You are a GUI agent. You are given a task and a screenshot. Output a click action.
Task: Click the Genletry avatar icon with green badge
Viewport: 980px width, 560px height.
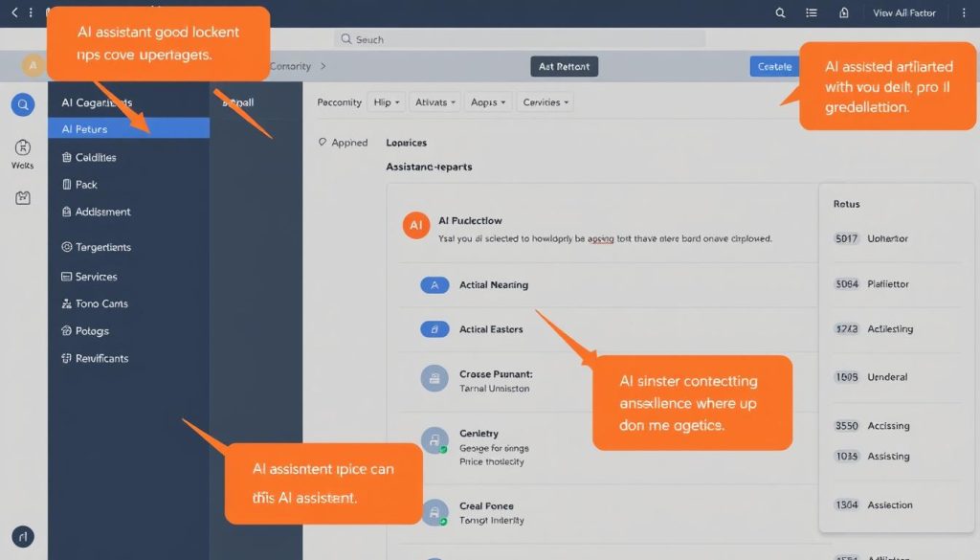434,440
